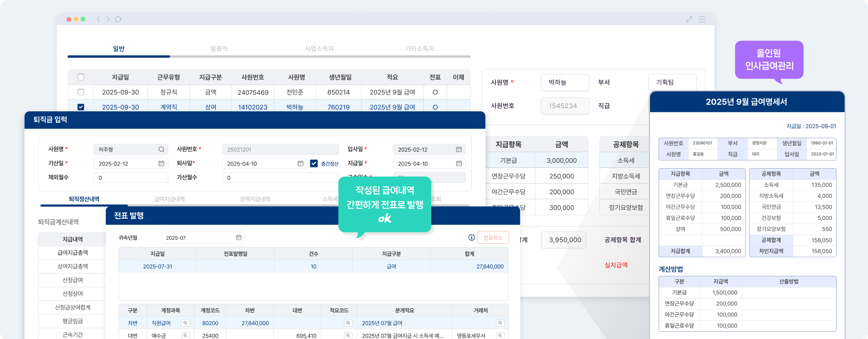Toggle the select-all checkbox in the table header
This screenshot has width=868, height=339.
[x=81, y=77]
